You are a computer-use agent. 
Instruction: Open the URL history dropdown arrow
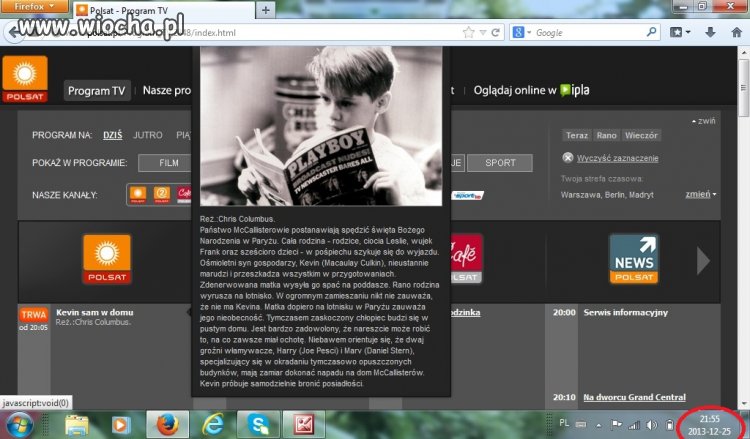(483, 33)
